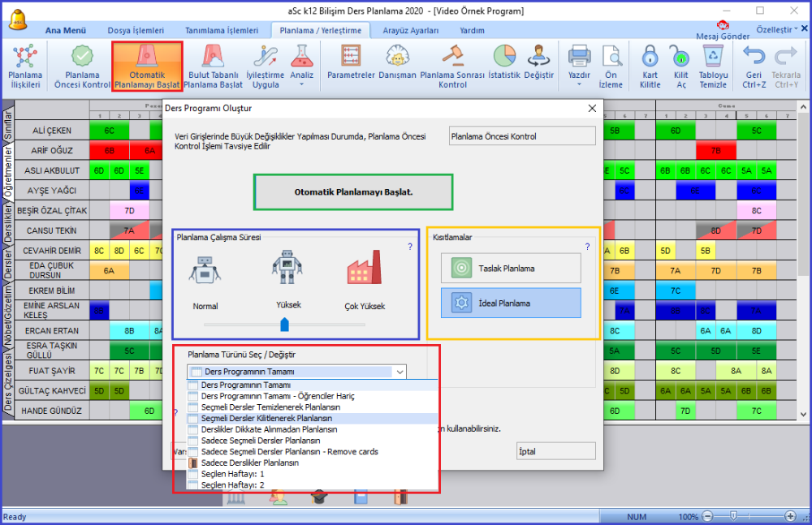Viewport: 812px width, 525px height.
Task: Open the Yazdır dropdown arrow
Action: tap(579, 84)
